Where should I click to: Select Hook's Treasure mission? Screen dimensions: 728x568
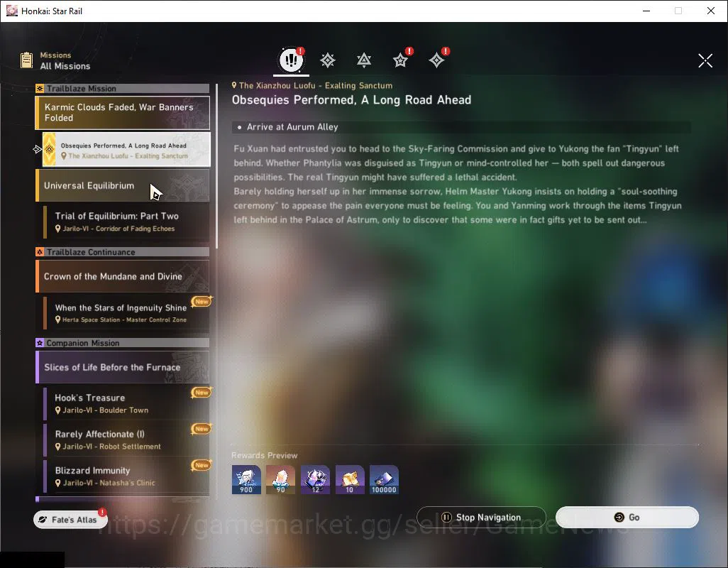click(x=126, y=403)
